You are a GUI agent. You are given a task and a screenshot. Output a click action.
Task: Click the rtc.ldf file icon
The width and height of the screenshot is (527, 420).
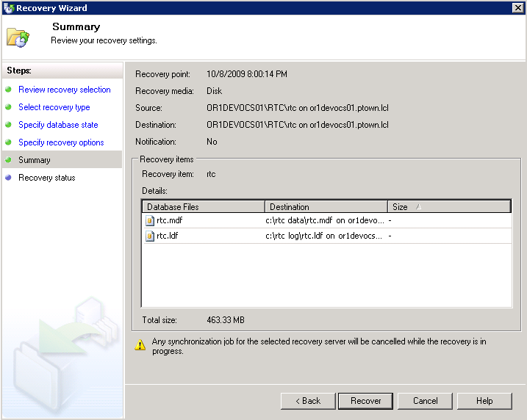[x=149, y=236]
